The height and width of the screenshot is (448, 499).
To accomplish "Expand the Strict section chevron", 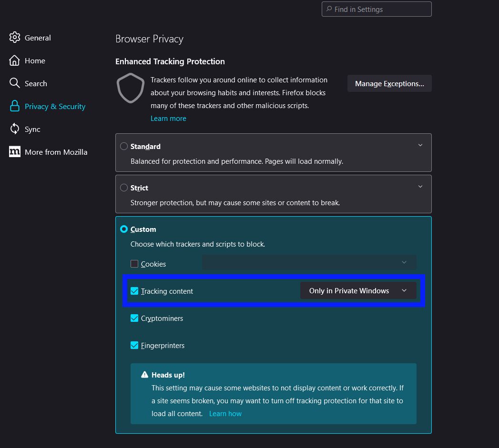I will point(420,187).
